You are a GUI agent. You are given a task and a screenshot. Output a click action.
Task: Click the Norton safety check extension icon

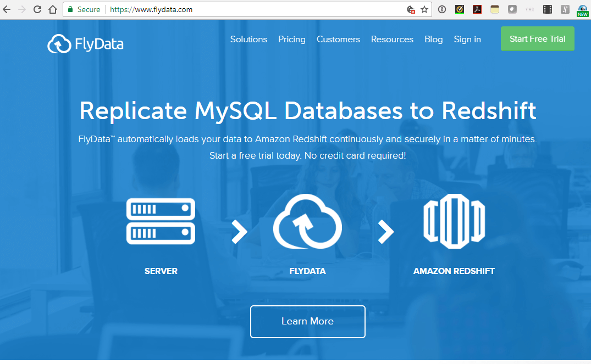[x=460, y=9]
